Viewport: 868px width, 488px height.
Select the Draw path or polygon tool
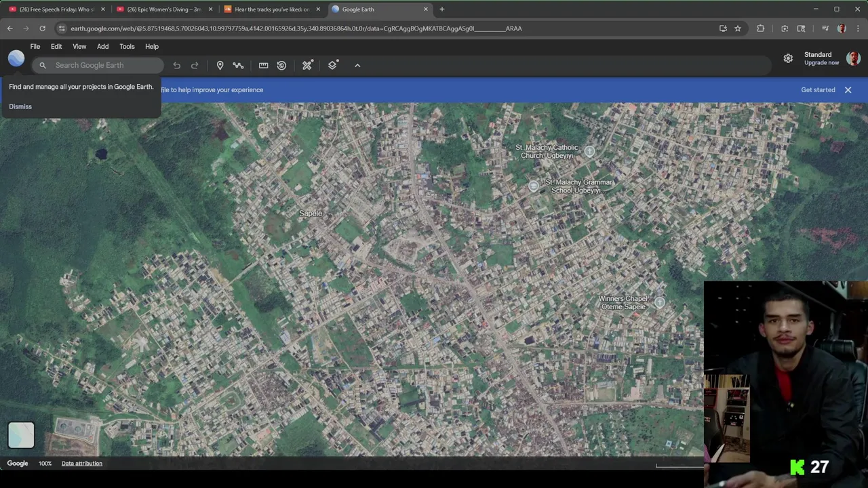[238, 65]
